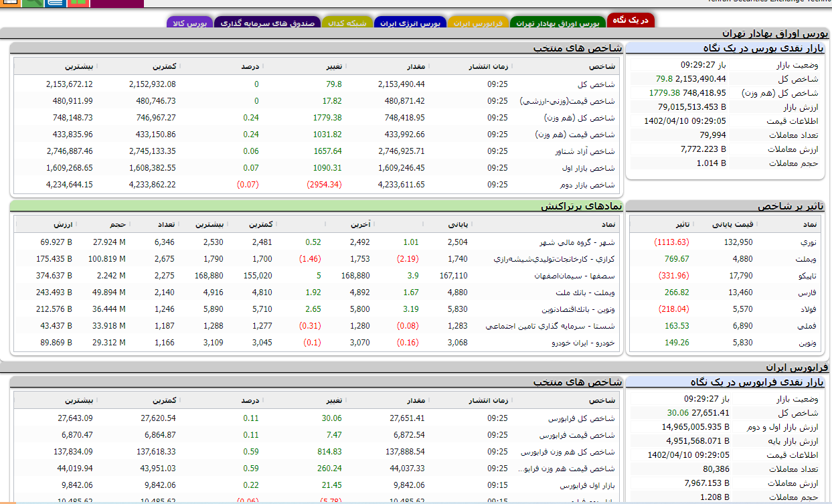
Task: Click the trade count value 79,994
Action: [x=713, y=135]
